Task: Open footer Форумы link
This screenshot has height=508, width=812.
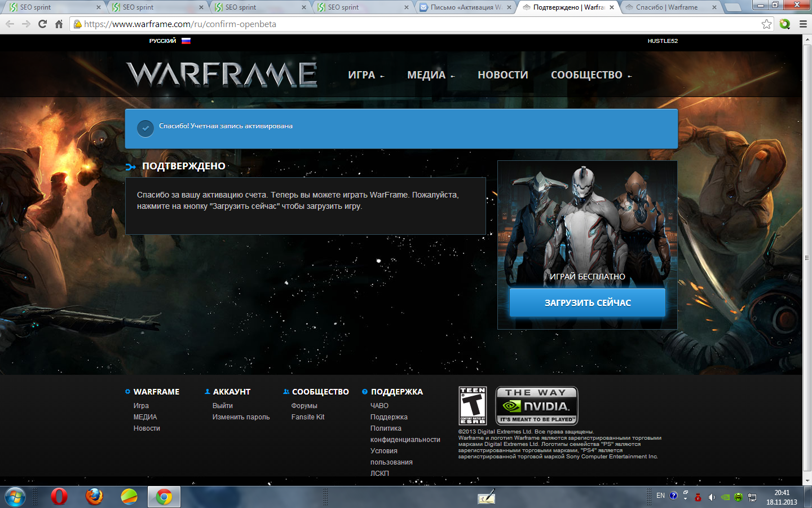Action: (304, 406)
